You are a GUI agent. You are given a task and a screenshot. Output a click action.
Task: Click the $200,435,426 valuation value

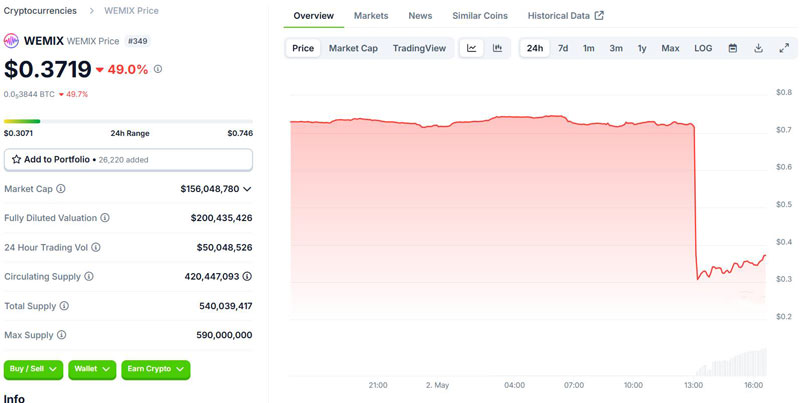(x=221, y=218)
